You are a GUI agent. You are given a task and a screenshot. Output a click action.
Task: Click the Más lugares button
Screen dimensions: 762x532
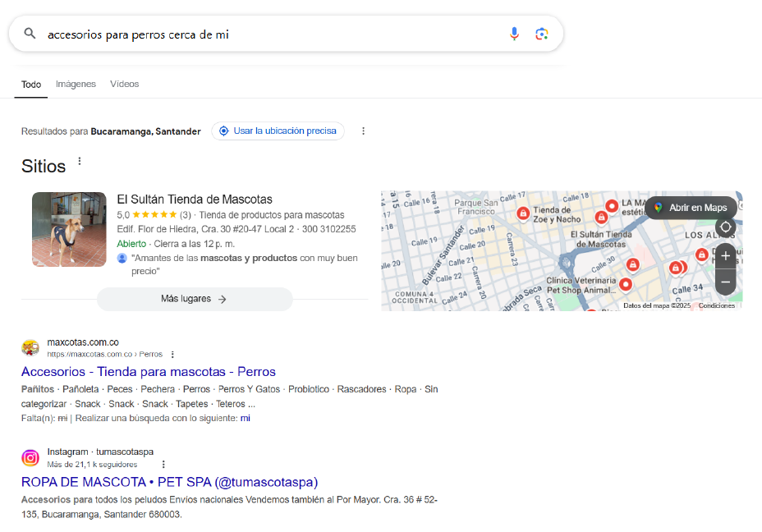[x=195, y=299]
